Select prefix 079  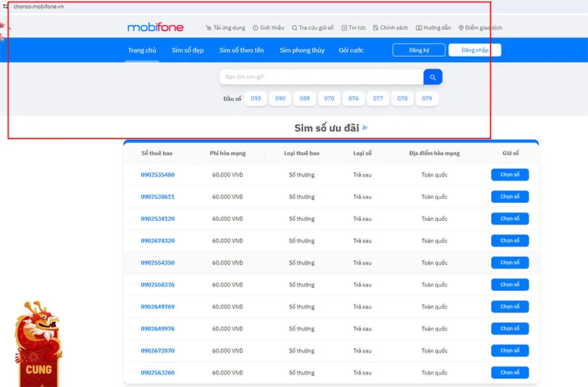[x=427, y=98]
